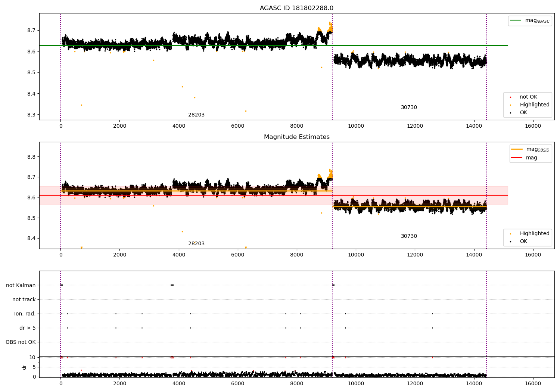
Task: Click the 'Ion. rad.' axis label
Action: point(25,314)
